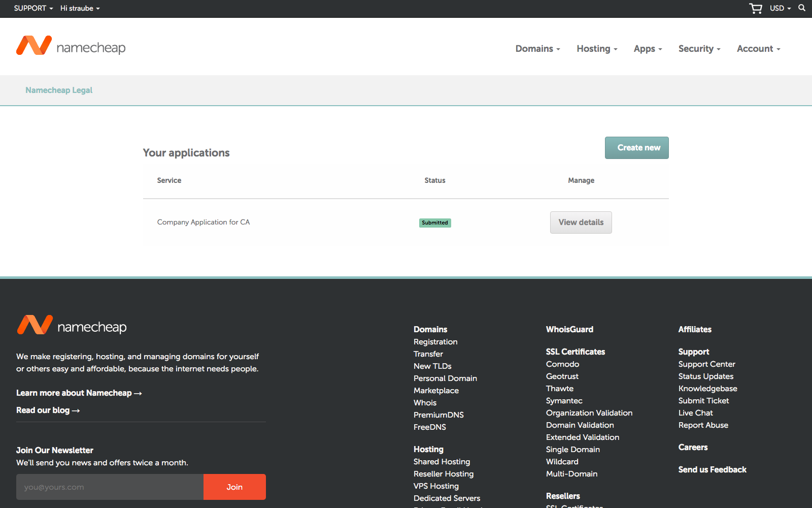Open the Hi straube user menu
The height and width of the screenshot is (508, 812).
pyautogui.click(x=80, y=8)
